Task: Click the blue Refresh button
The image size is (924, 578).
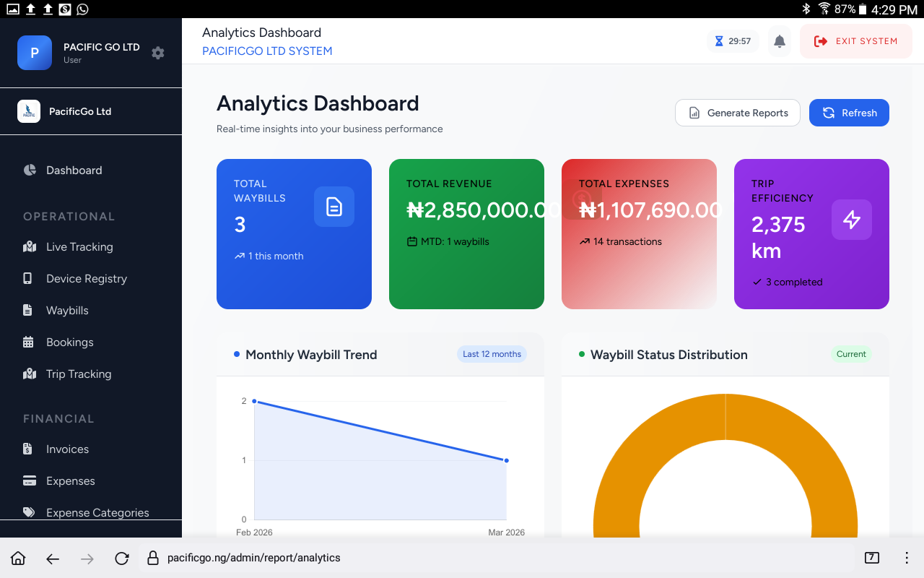Action: point(849,113)
